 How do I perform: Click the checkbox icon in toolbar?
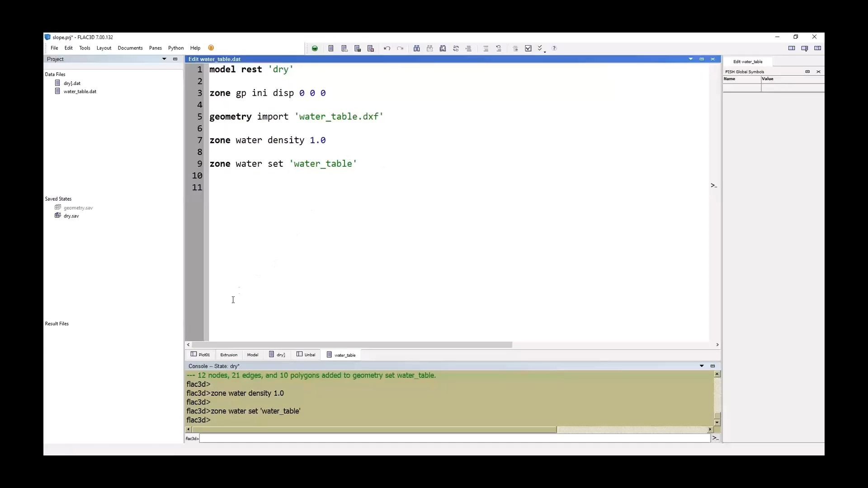tap(528, 48)
